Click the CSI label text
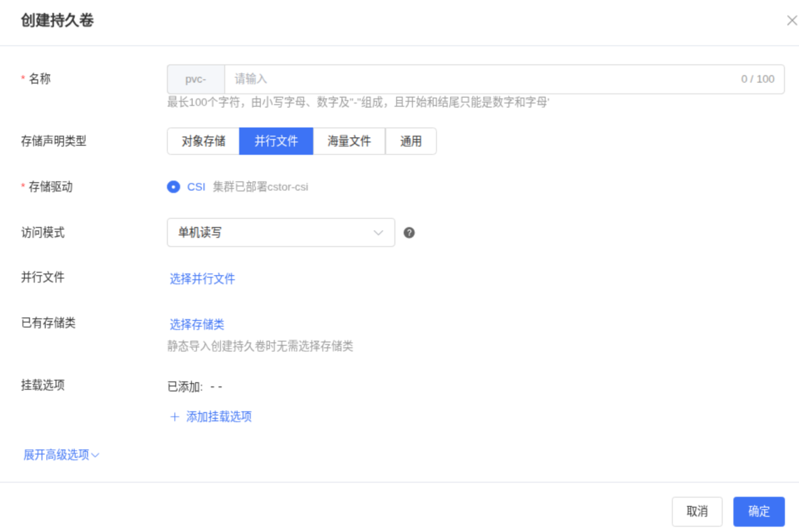Viewport: 799px width, 532px height. (x=196, y=187)
